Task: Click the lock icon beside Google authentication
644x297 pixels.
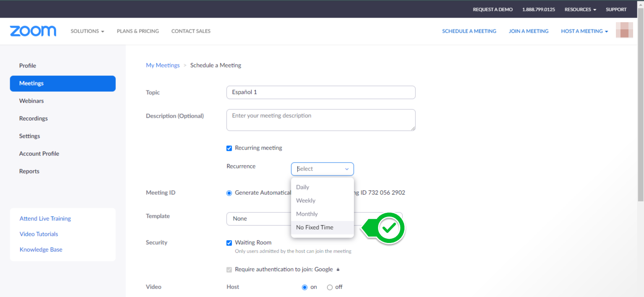Action: point(338,270)
